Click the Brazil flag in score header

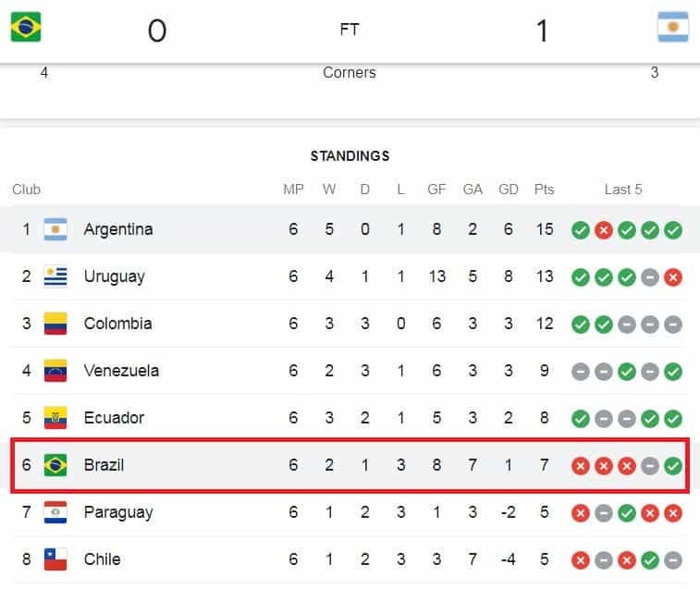coord(26,27)
